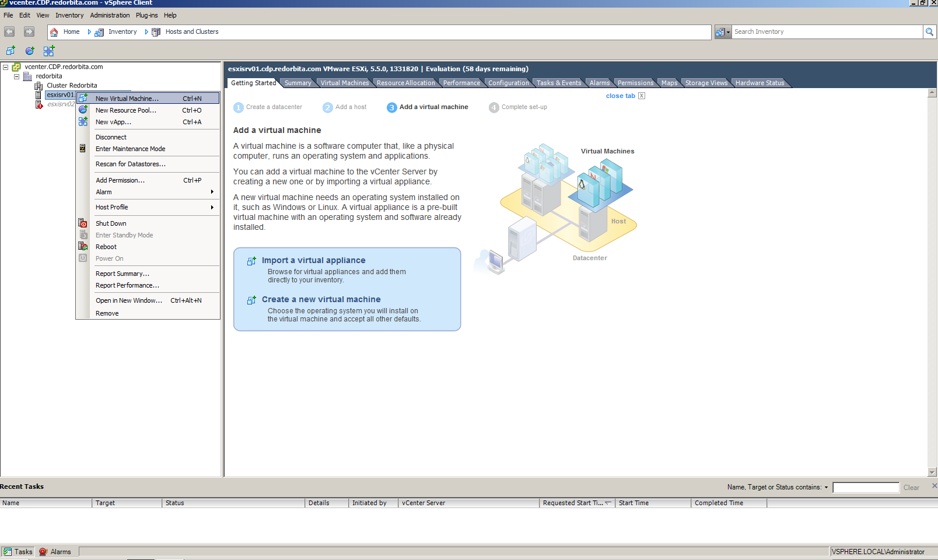This screenshot has width=938, height=560.
Task: Switch to the Configuration tab
Action: pyautogui.click(x=508, y=82)
